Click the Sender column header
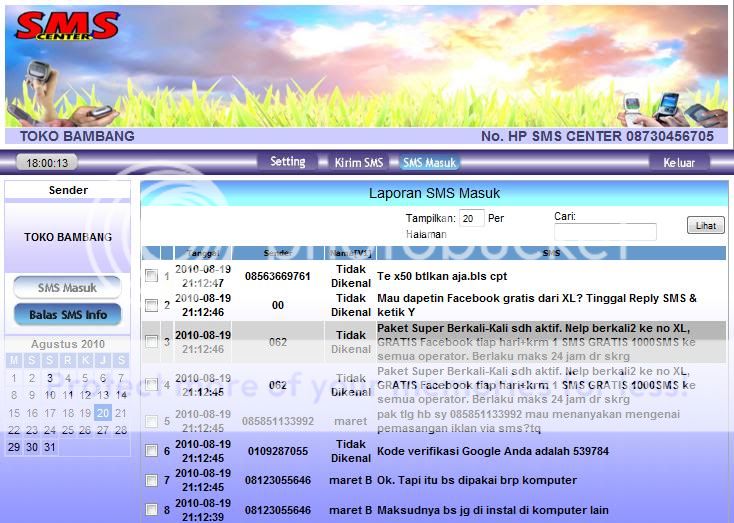This screenshot has width=734, height=523. coord(278,253)
